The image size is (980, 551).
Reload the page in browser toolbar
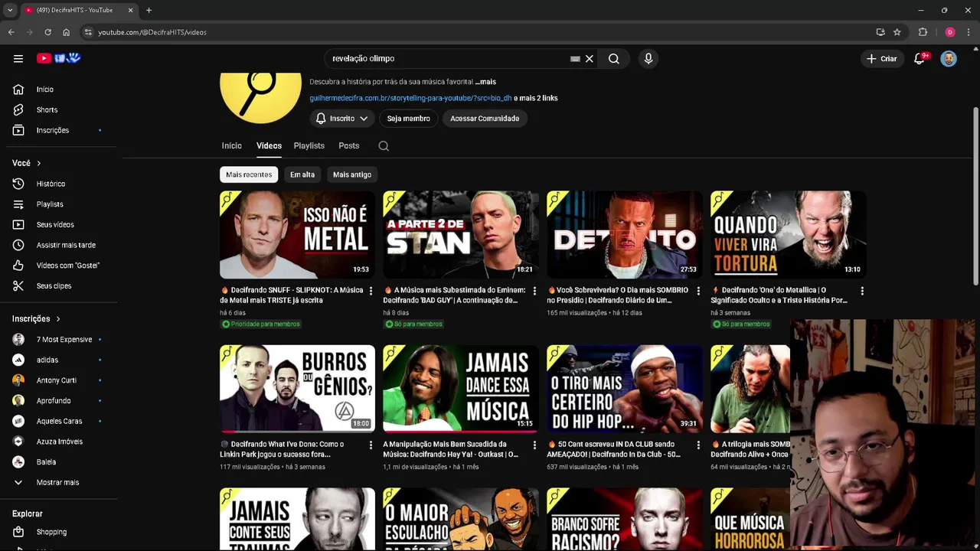pos(47,32)
